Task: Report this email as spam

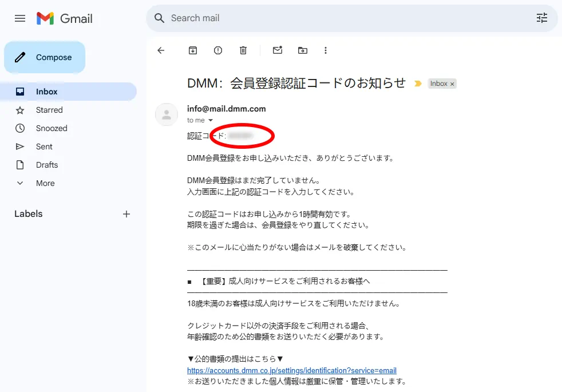Action: [x=218, y=50]
